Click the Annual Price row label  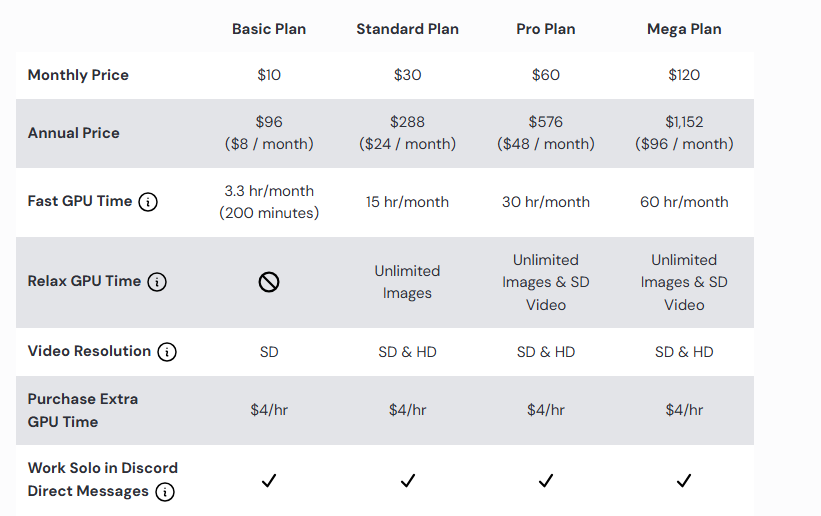click(74, 133)
